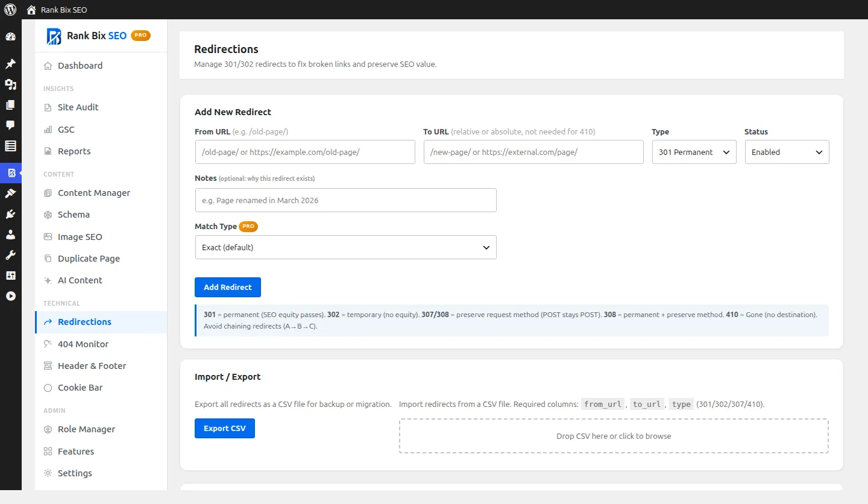Open the Tools wrench icon
This screenshot has height=504, width=868.
tap(10, 255)
